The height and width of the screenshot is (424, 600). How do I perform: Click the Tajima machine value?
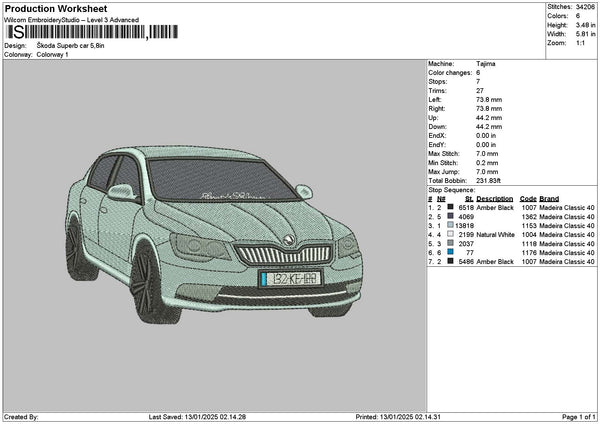[x=486, y=64]
